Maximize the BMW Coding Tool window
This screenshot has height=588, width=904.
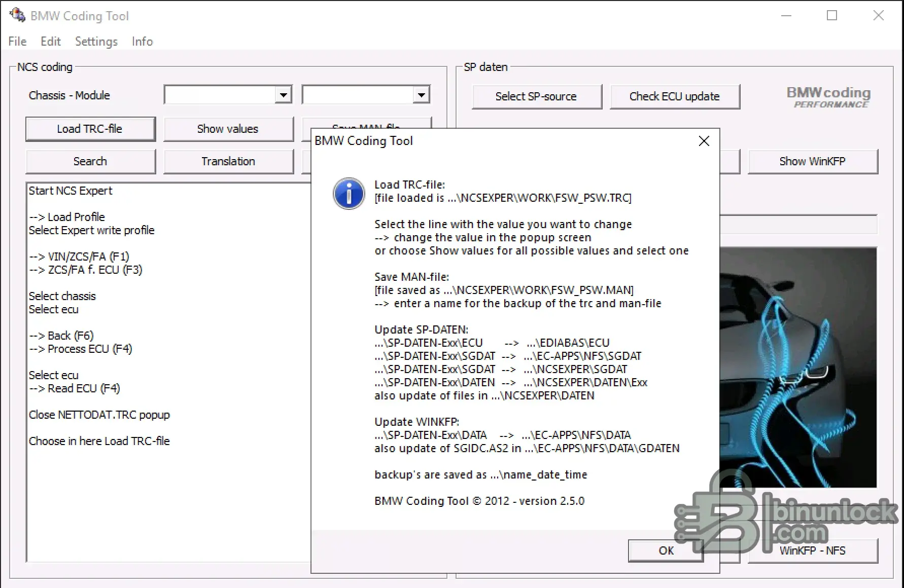coord(832,16)
